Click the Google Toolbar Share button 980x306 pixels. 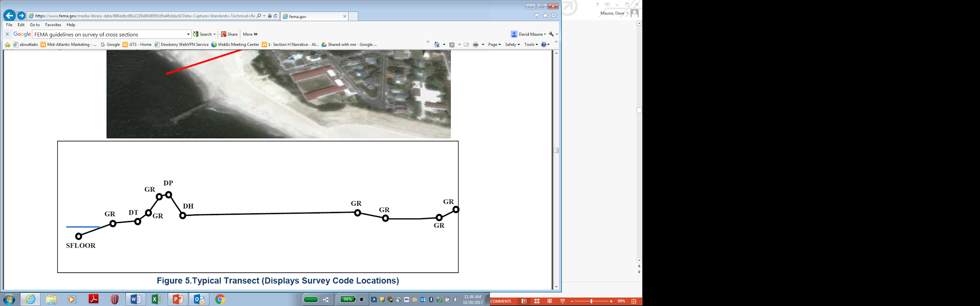click(x=229, y=34)
